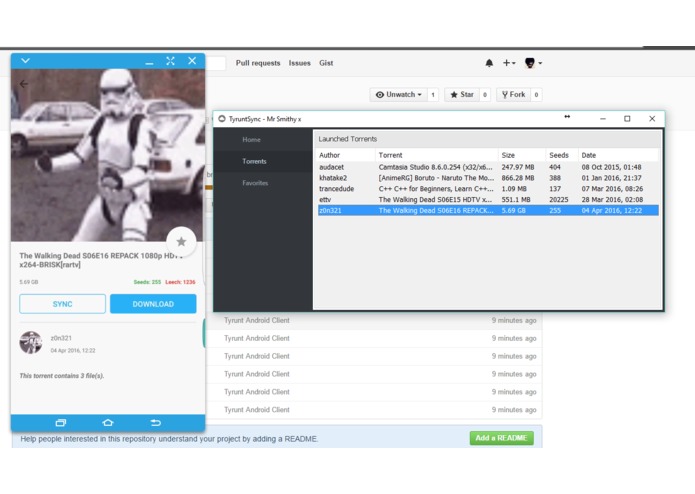Click the stormtrooper torrent image

coord(108,155)
